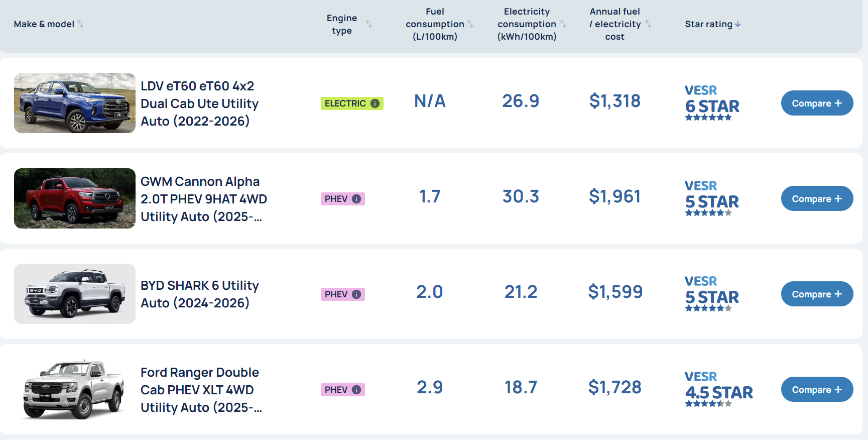Sort by Fuel consumption column arrows
This screenshot has width=868, height=440.
(x=470, y=24)
